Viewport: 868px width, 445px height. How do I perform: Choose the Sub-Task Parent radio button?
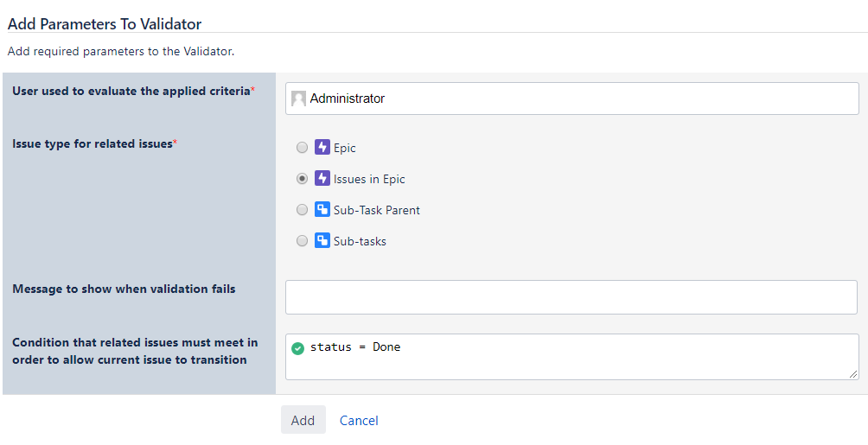coord(303,210)
